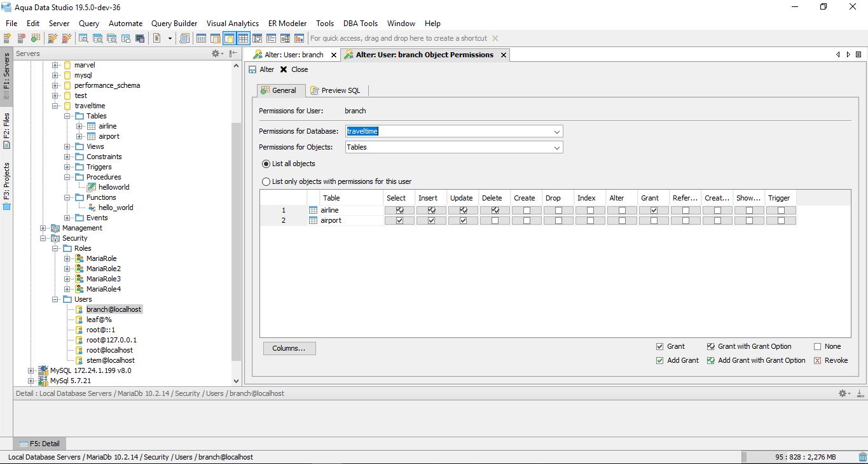
Task: Expand the MariaRole2 role node
Action: (67, 269)
